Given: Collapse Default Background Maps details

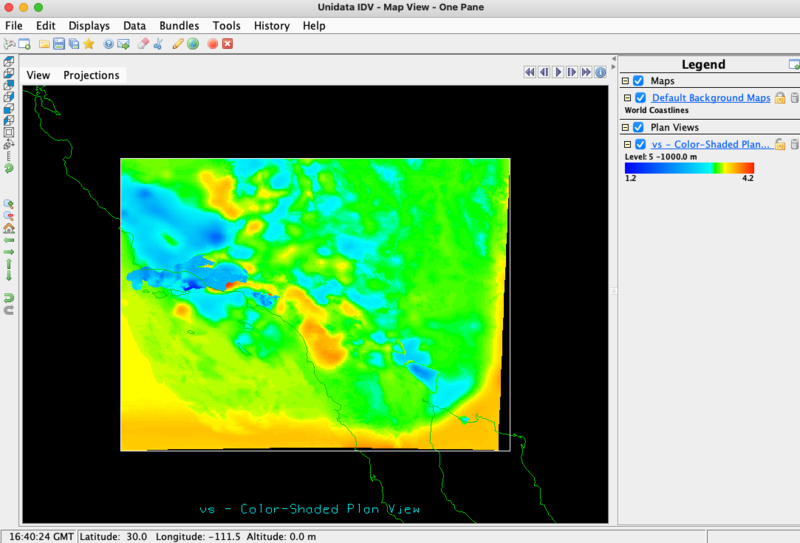Looking at the screenshot, I should coord(628,97).
